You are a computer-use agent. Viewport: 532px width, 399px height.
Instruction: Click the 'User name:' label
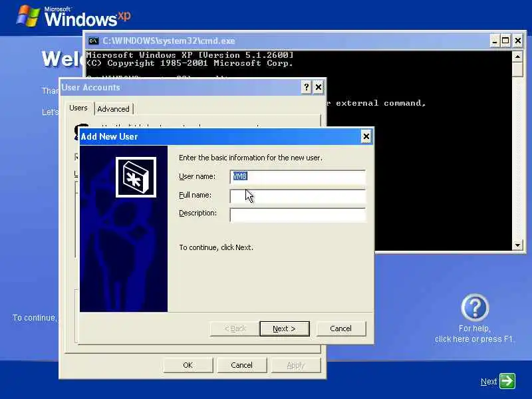pyautogui.click(x=197, y=176)
